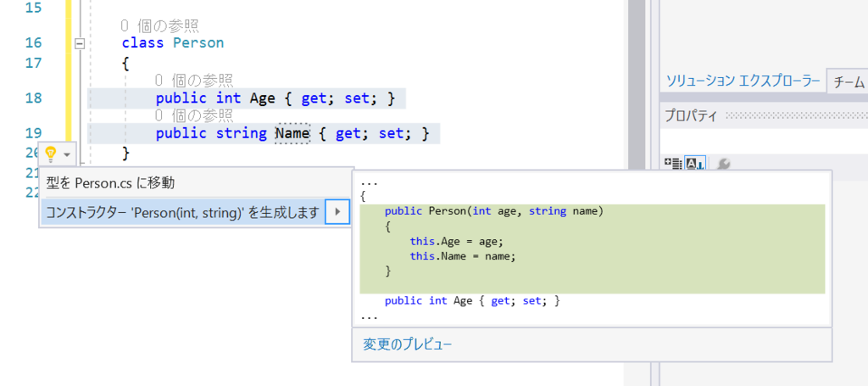Click the プロパティ panel title bar
Screen dimensions: 868x386
tap(764, 115)
